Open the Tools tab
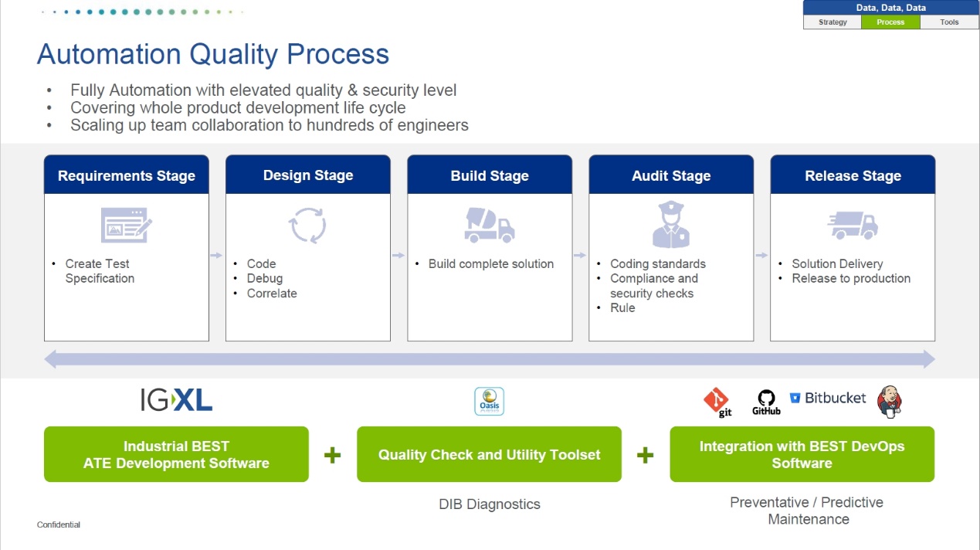Viewport: 980px width, 550px height. click(x=949, y=22)
